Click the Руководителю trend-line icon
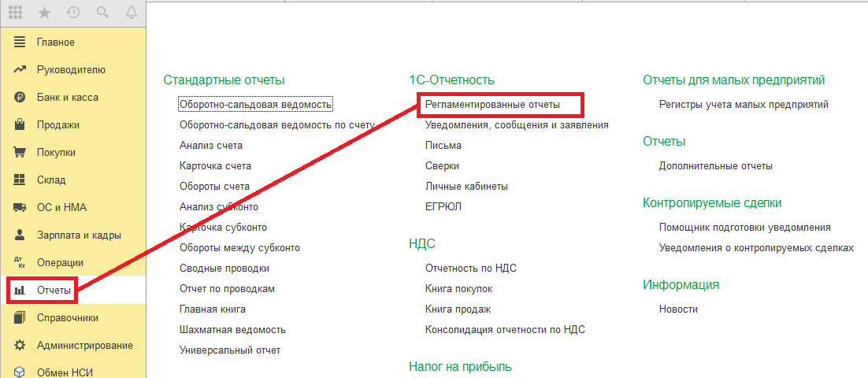This screenshot has height=378, width=868. pos(20,70)
